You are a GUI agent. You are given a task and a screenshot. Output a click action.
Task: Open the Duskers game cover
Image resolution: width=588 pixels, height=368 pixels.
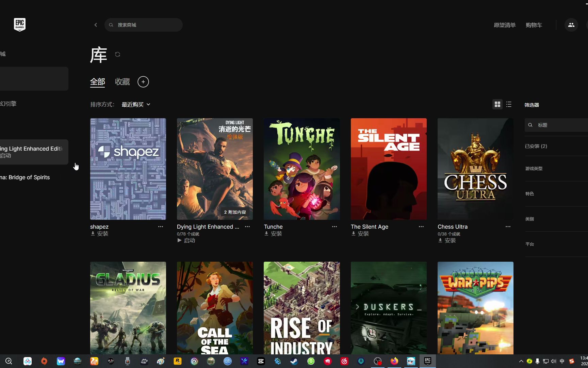(x=389, y=308)
